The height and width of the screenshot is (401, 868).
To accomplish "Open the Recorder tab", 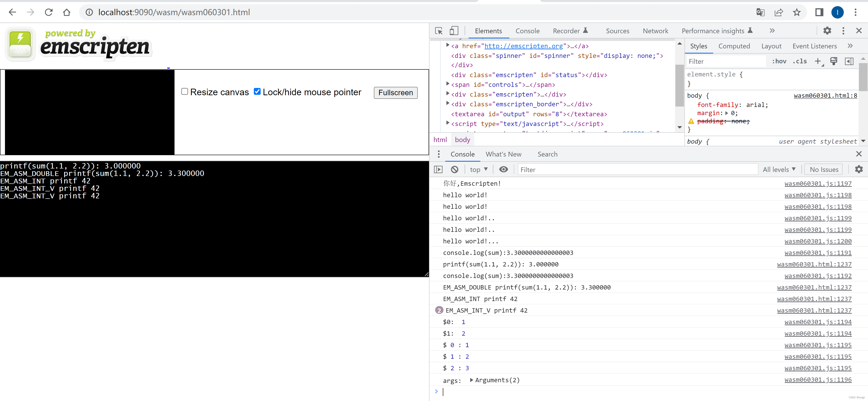I will point(570,31).
